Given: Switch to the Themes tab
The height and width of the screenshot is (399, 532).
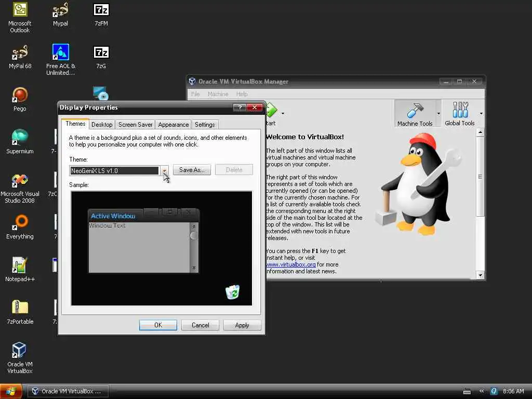Looking at the screenshot, I should coord(75,124).
